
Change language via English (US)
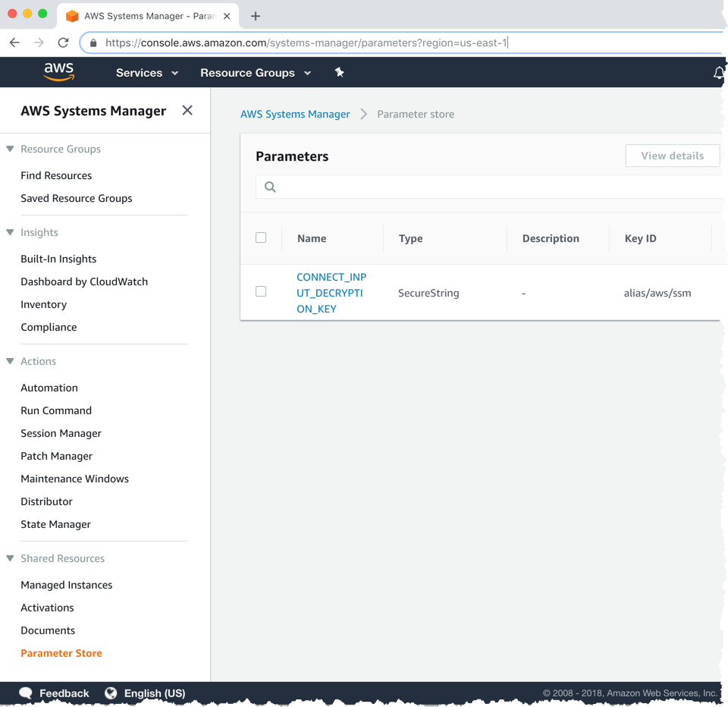(x=155, y=693)
